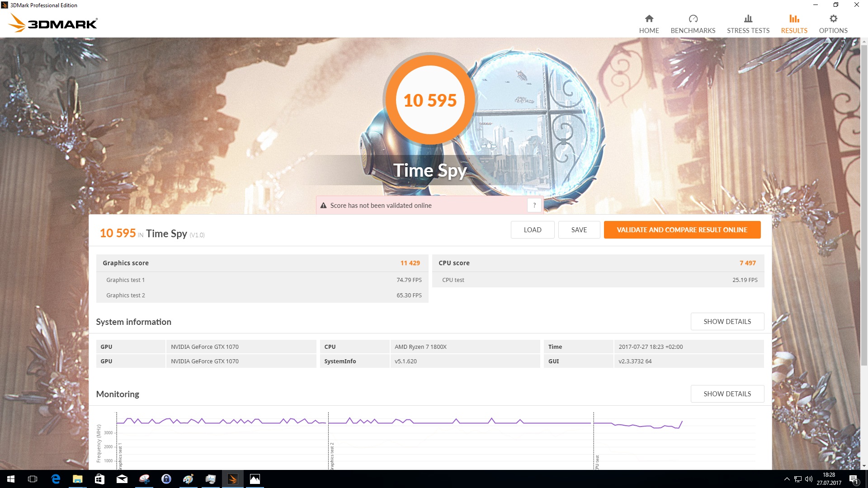Show details for System information
The width and height of the screenshot is (868, 488).
727,321
